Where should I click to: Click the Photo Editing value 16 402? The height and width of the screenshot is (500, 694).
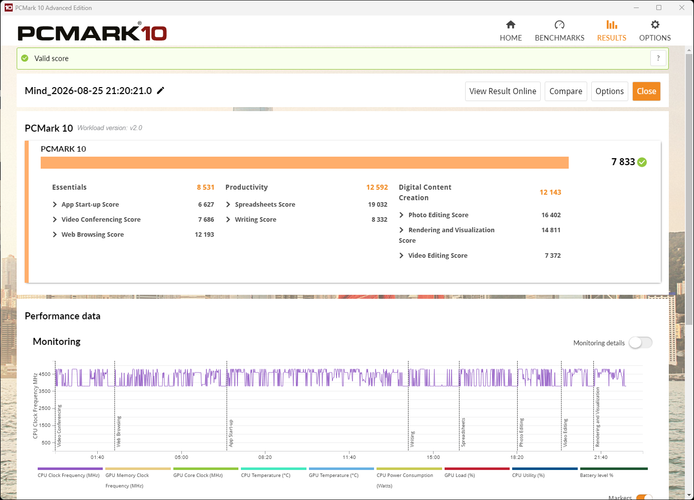tap(551, 215)
